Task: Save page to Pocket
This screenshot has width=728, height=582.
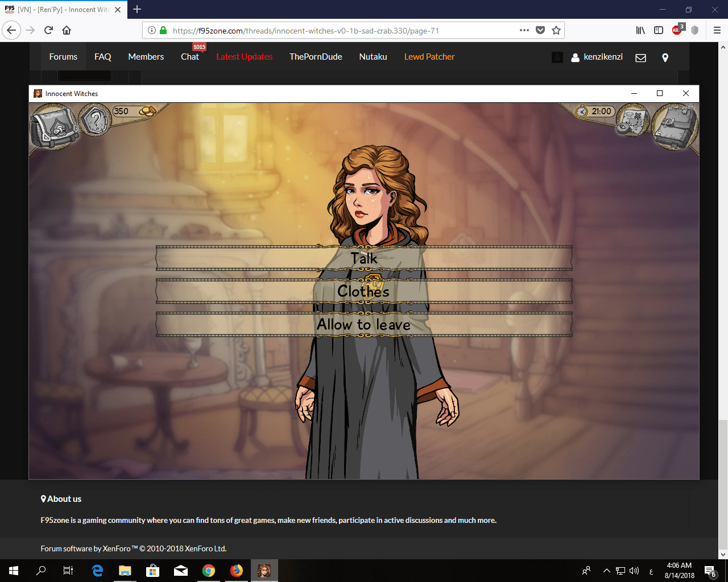Action: tap(540, 31)
